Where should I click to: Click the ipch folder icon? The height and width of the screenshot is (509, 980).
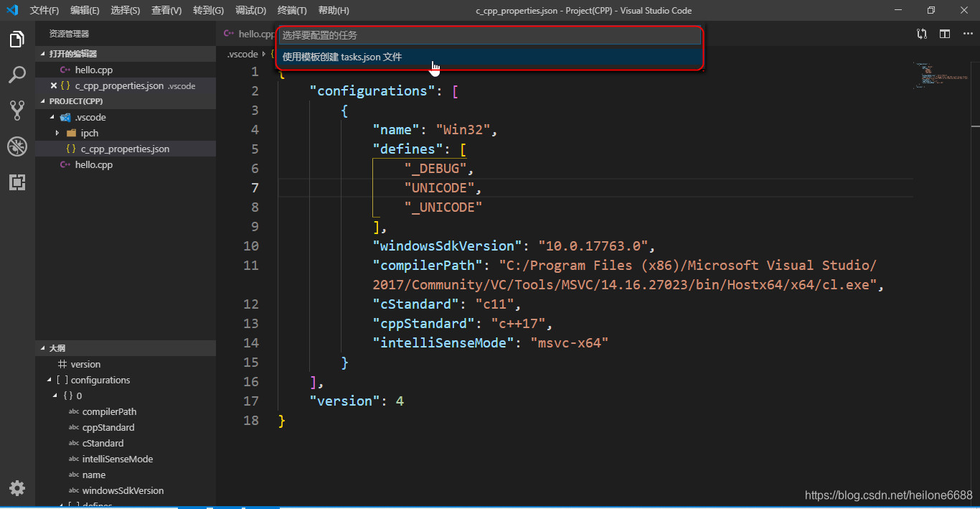click(x=71, y=133)
